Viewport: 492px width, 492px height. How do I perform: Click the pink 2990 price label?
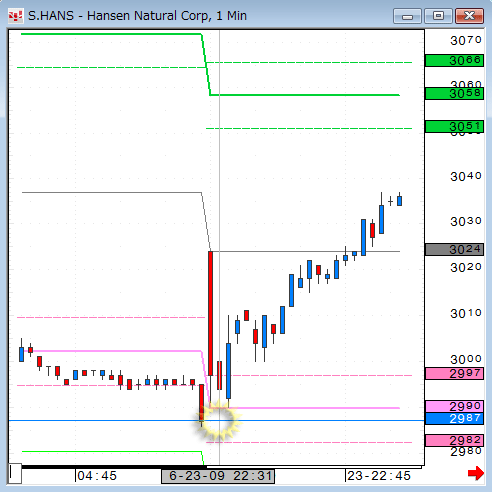pos(454,406)
